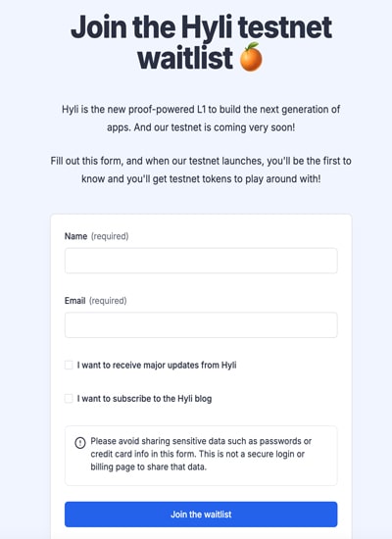Click the Name field label
The height and width of the screenshot is (539, 392).
point(75,236)
